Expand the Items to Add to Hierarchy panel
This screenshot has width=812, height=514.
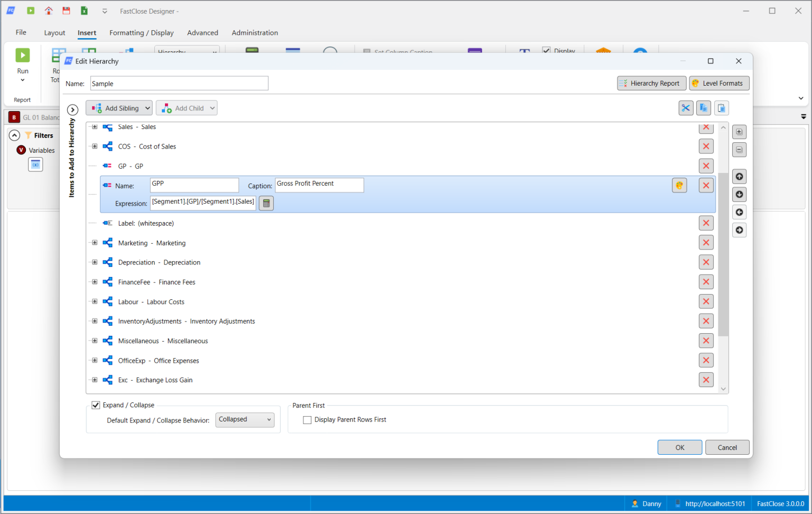[72, 109]
